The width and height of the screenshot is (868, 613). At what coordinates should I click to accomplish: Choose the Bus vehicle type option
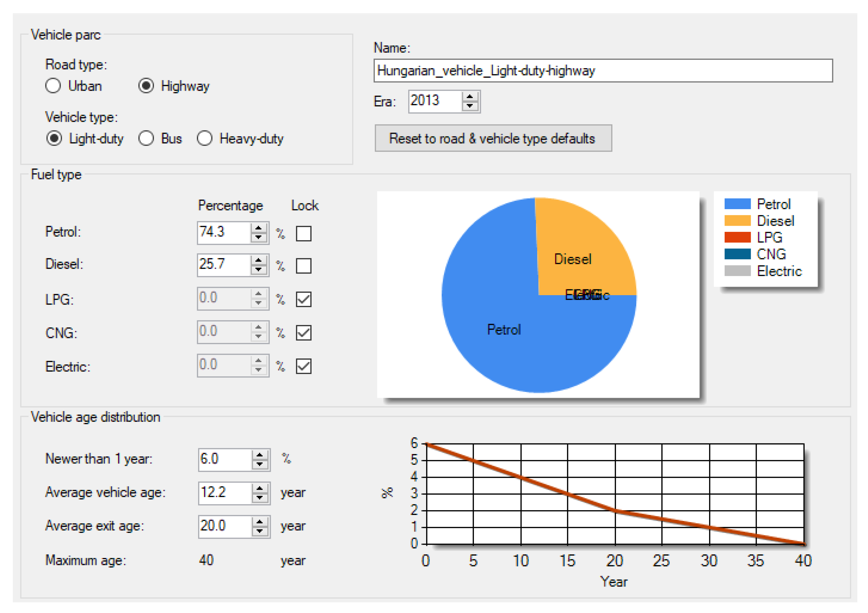tap(146, 138)
